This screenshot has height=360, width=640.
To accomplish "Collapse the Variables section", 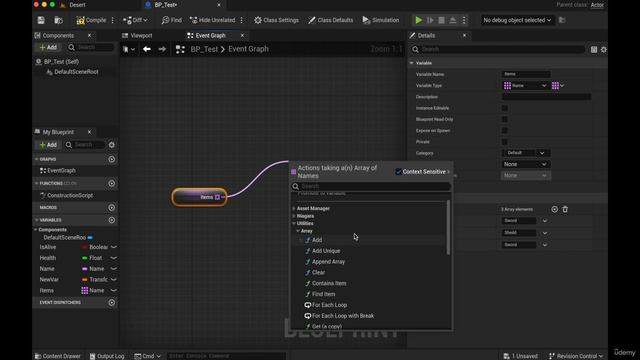I will pyautogui.click(x=36, y=220).
